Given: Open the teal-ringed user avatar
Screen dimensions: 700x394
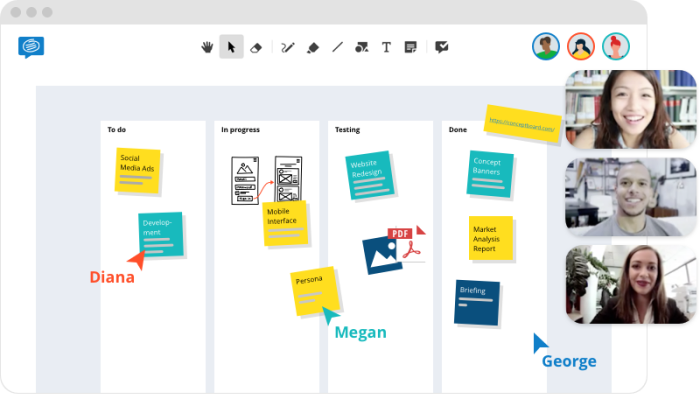Looking at the screenshot, I should (x=616, y=46).
